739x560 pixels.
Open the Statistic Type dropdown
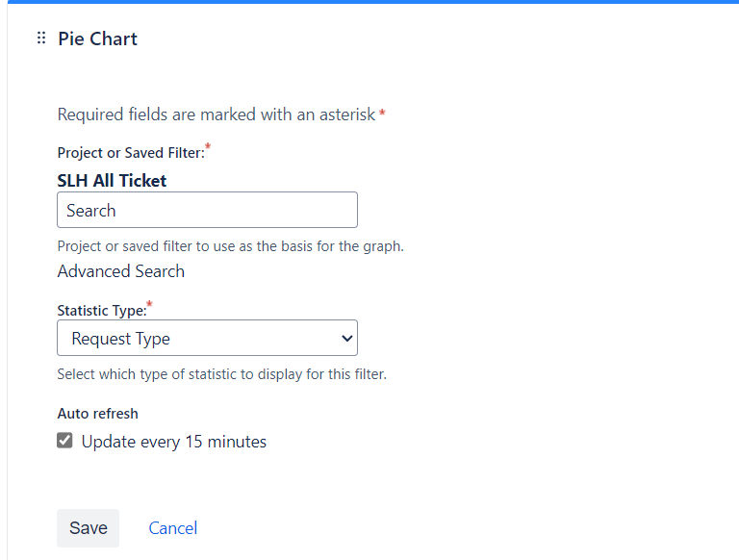tap(207, 338)
